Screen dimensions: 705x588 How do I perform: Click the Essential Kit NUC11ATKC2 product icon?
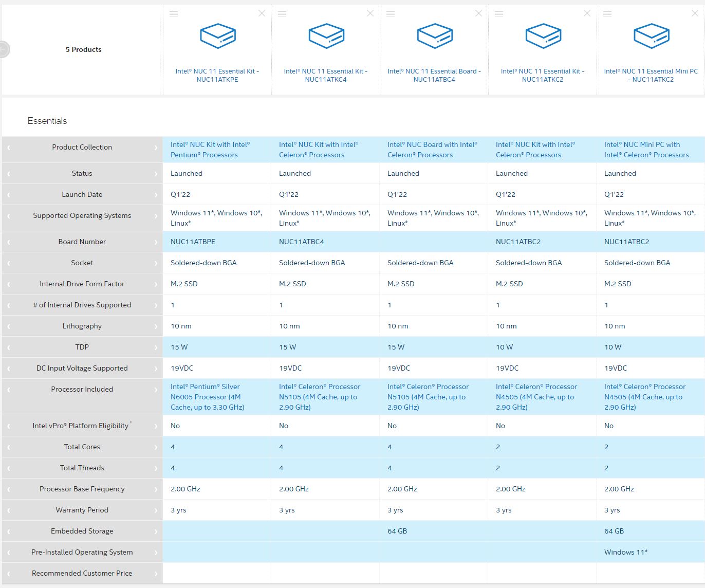tap(543, 36)
